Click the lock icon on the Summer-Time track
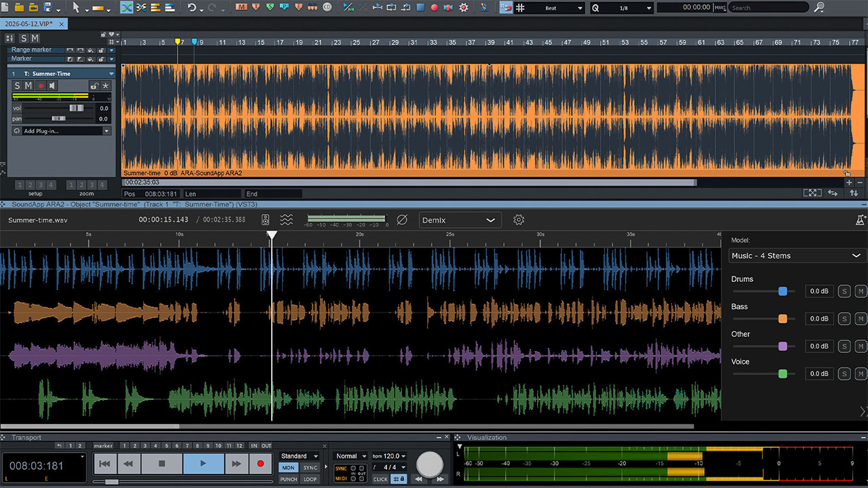Image resolution: width=868 pixels, height=488 pixels. pos(95,85)
